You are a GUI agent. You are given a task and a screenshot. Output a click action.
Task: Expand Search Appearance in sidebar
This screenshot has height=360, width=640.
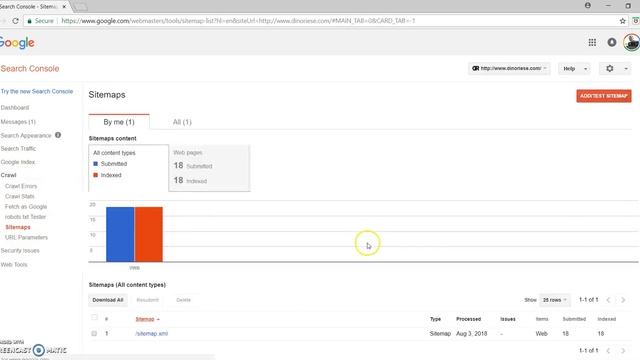(x=26, y=136)
